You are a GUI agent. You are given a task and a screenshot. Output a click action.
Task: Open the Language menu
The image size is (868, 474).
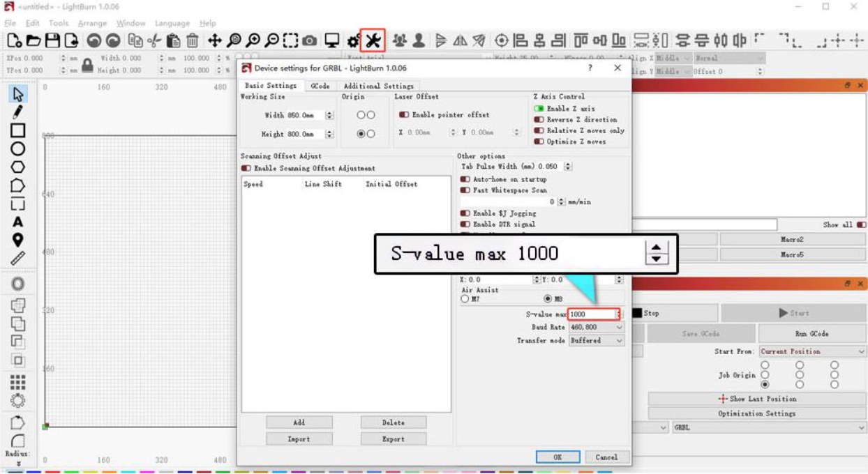(x=172, y=23)
